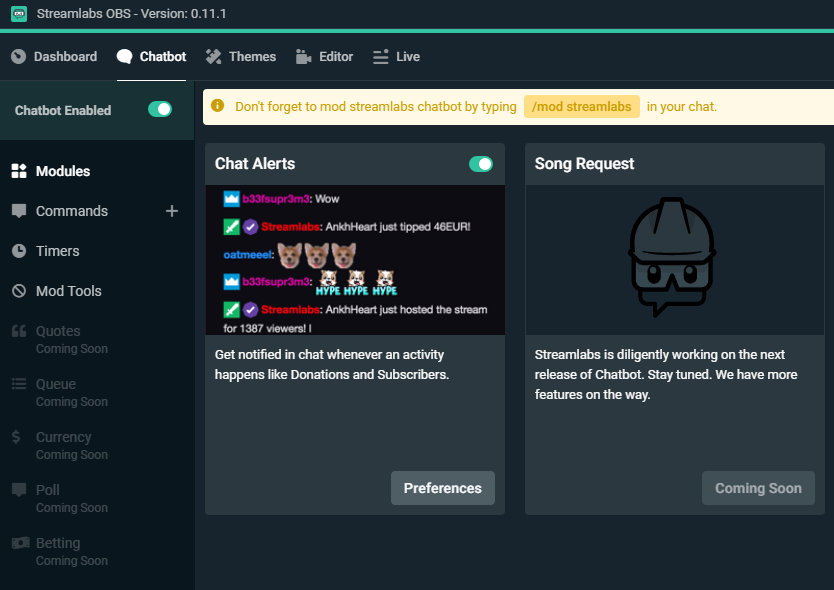Click the Live list icon
The height and width of the screenshot is (590, 834).
(380, 56)
